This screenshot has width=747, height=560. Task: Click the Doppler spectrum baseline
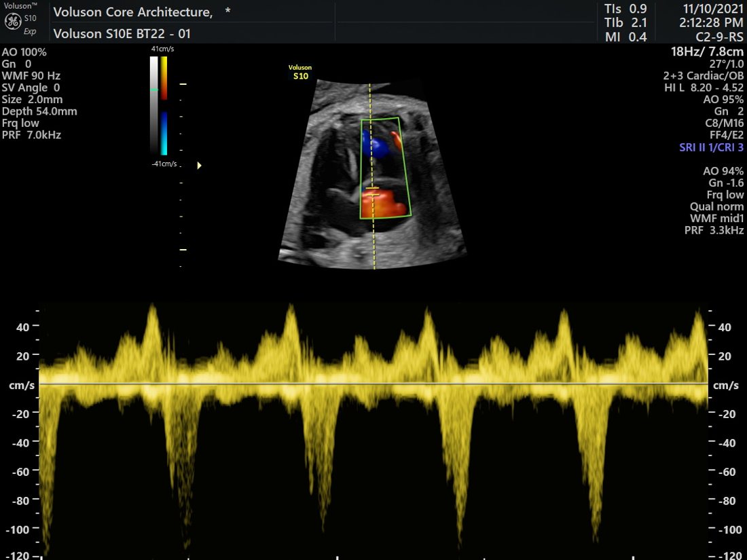[x=373, y=384]
